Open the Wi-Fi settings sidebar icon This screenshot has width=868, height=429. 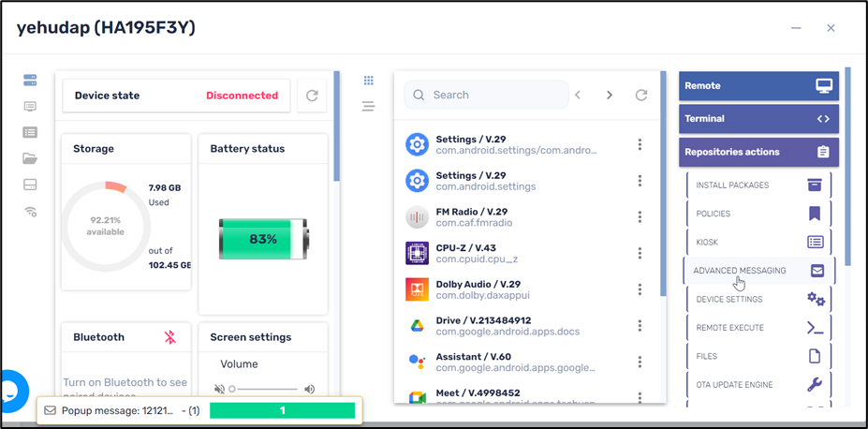pos(30,211)
